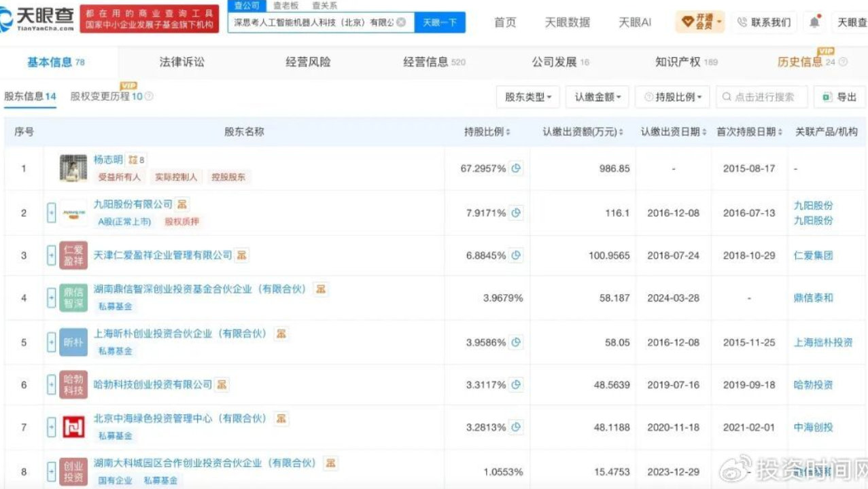The image size is (868, 489).
Task: Click help icon next to 历史信息
Action: click(x=843, y=62)
